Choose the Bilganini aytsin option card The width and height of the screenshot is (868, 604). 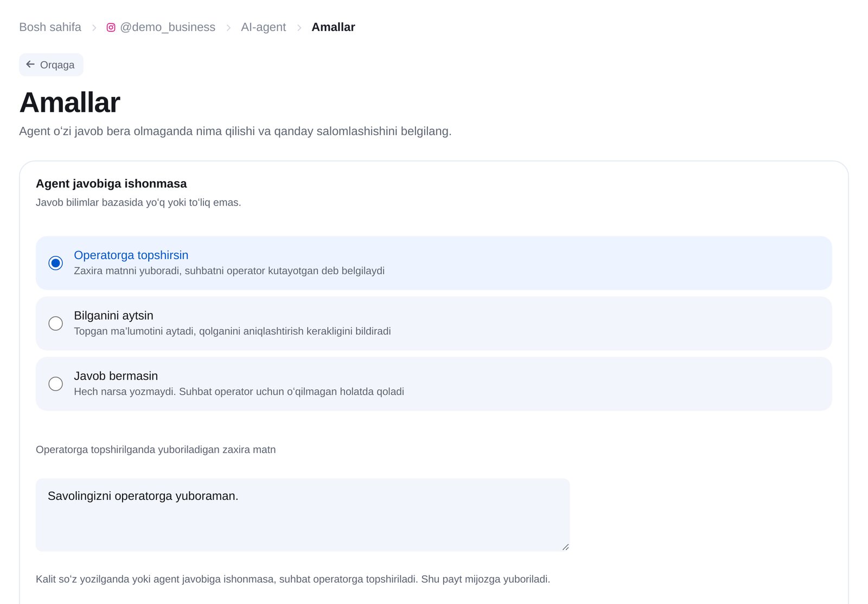(433, 324)
